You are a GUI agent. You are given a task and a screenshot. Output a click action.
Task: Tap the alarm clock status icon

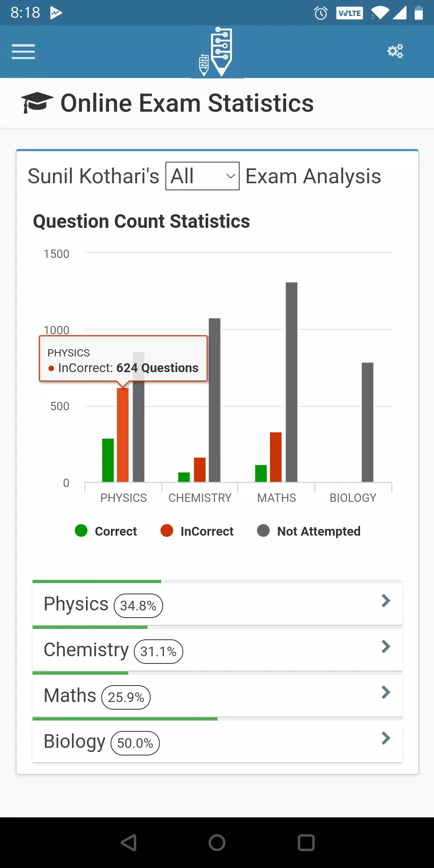click(321, 13)
